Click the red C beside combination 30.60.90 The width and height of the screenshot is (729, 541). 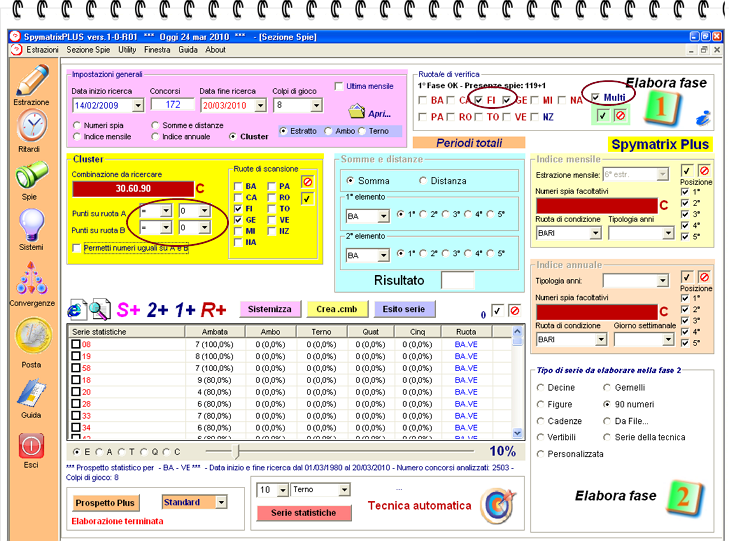tap(200, 188)
